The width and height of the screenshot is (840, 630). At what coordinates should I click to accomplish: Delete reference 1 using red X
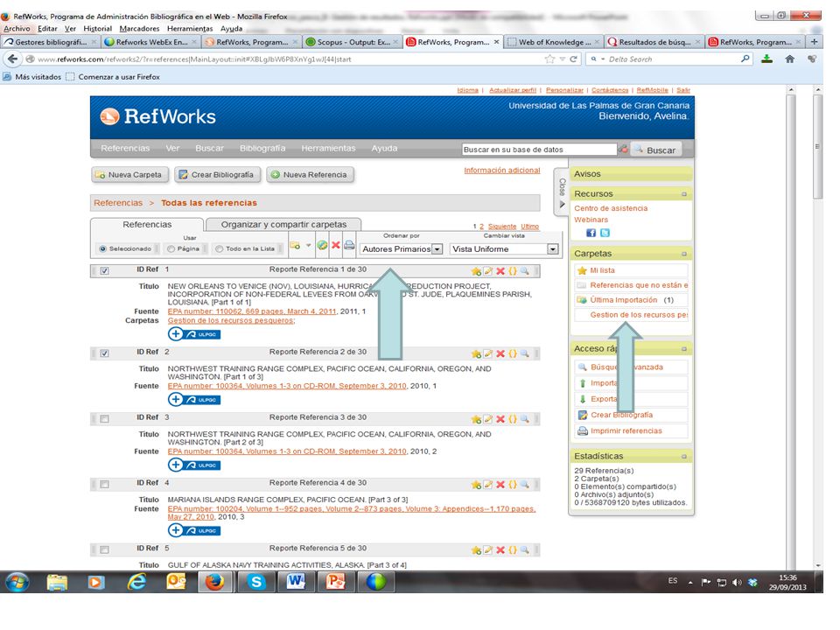500,271
